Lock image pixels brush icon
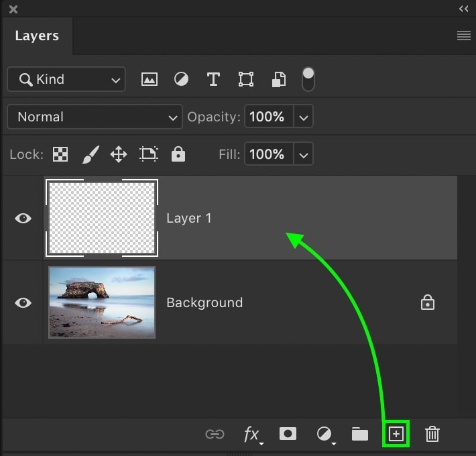This screenshot has width=476, height=456. pyautogui.click(x=91, y=154)
